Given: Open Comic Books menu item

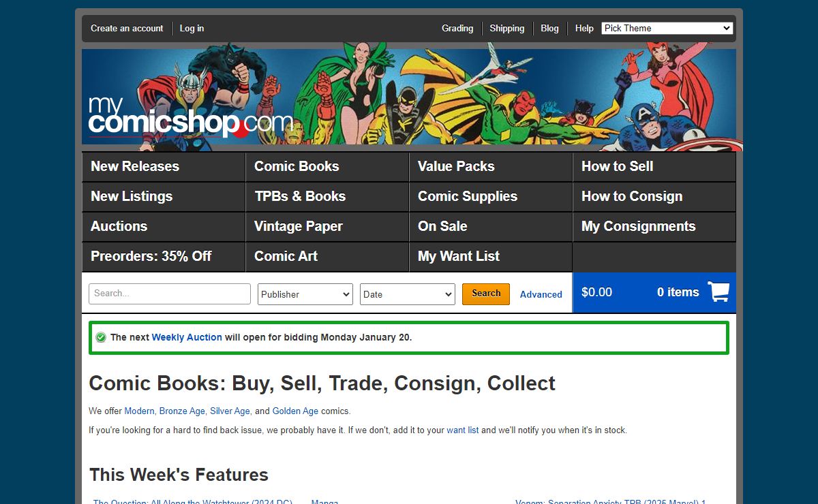Looking at the screenshot, I should [x=327, y=166].
